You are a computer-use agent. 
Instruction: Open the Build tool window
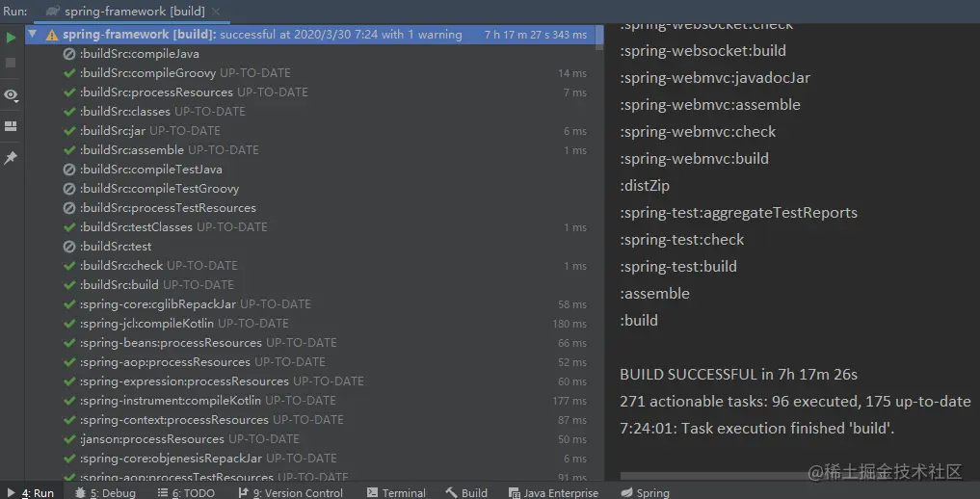pos(467,493)
